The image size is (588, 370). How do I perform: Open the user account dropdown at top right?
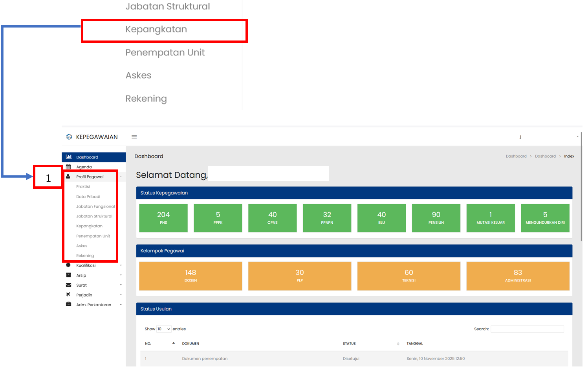point(577,137)
